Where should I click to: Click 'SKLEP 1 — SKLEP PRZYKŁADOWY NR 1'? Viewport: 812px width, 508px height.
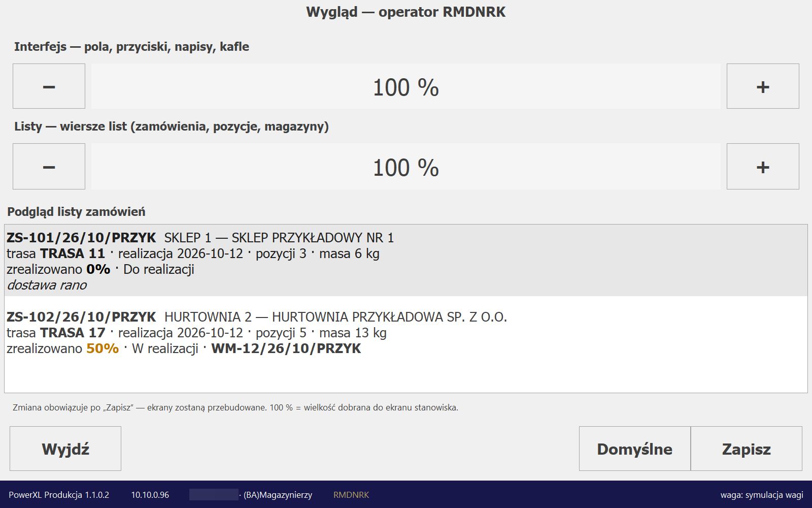[x=279, y=238]
